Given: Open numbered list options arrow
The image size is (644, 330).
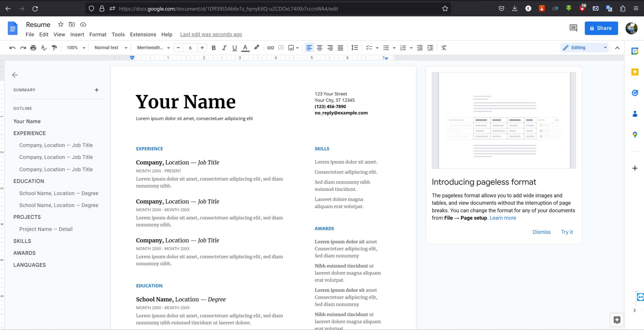Looking at the screenshot, I should click(x=411, y=48).
